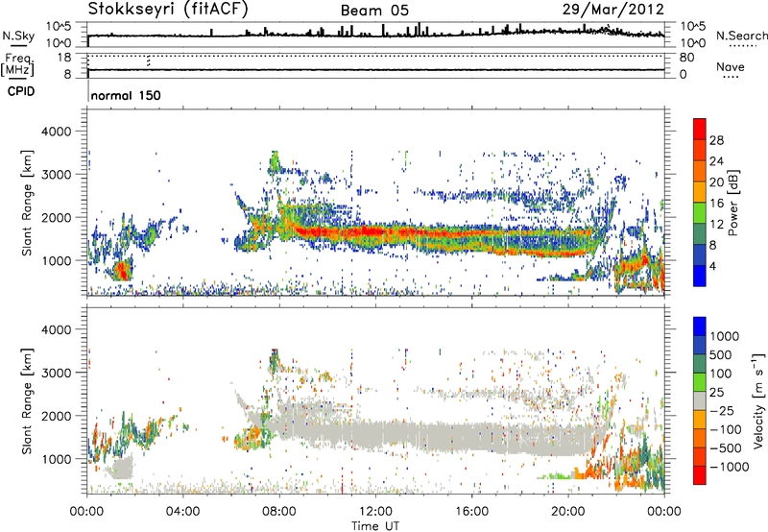Click the 'Power [dB]' color bar label
Screen dimensions: 768x532
(732, 203)
